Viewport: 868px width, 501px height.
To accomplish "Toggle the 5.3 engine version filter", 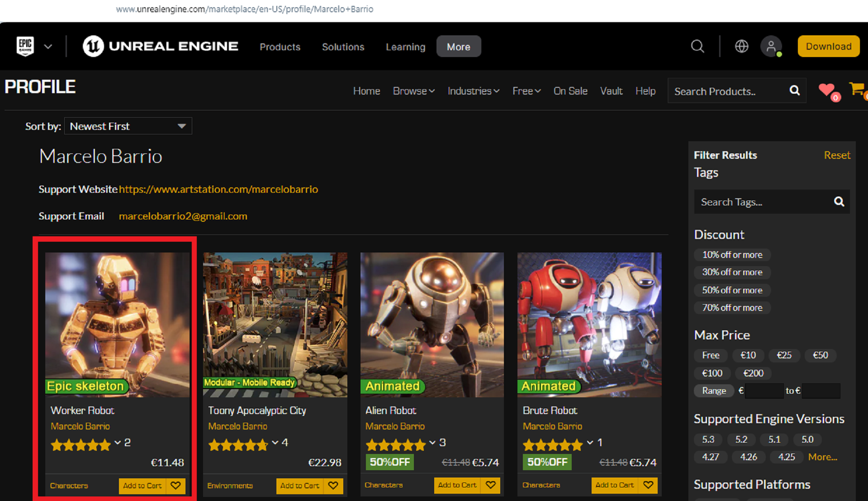I will (708, 439).
